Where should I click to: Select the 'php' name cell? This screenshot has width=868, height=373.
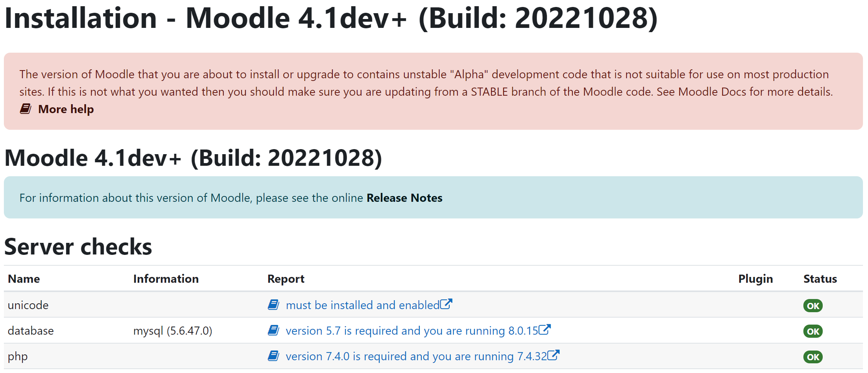pyautogui.click(x=18, y=356)
